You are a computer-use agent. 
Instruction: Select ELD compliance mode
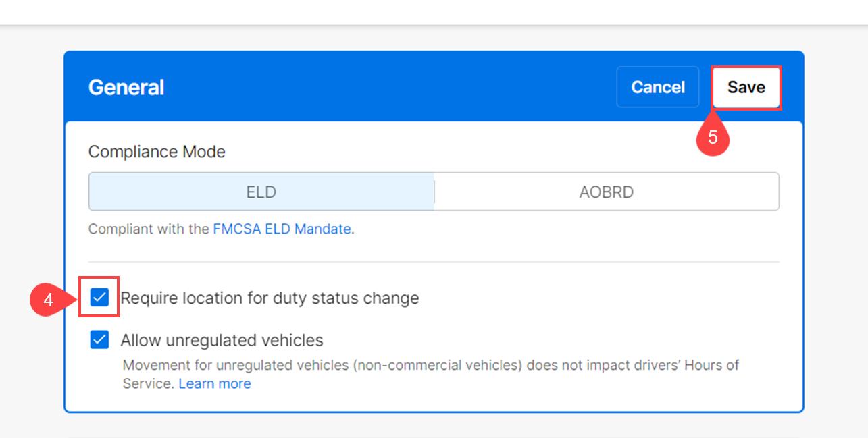coord(261,192)
